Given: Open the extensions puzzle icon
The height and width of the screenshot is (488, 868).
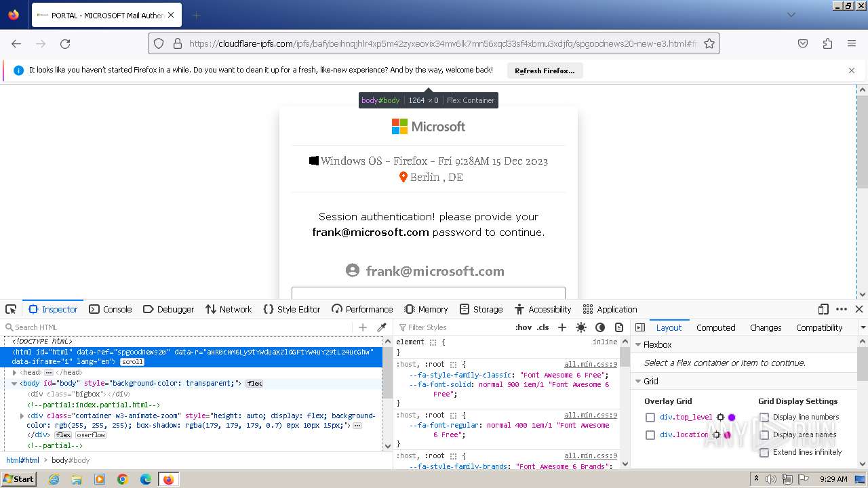Looking at the screenshot, I should (x=827, y=43).
